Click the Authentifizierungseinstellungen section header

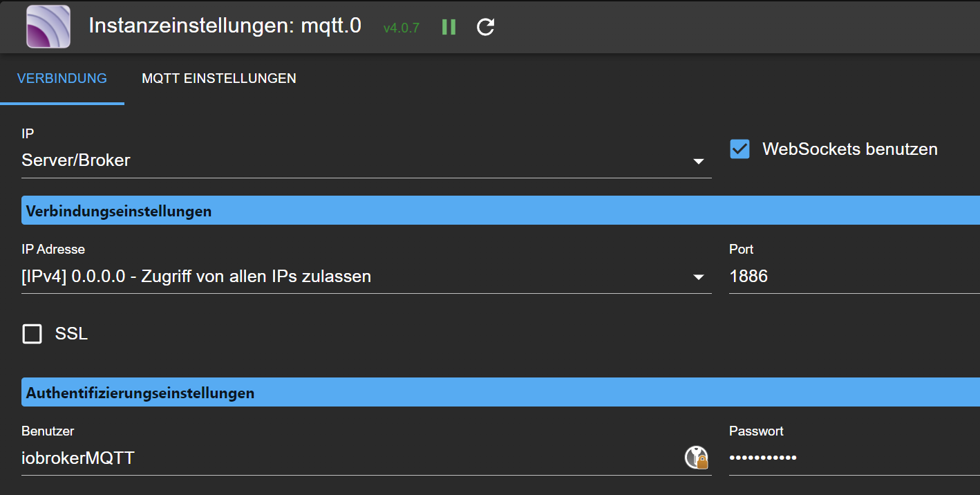pyautogui.click(x=500, y=393)
